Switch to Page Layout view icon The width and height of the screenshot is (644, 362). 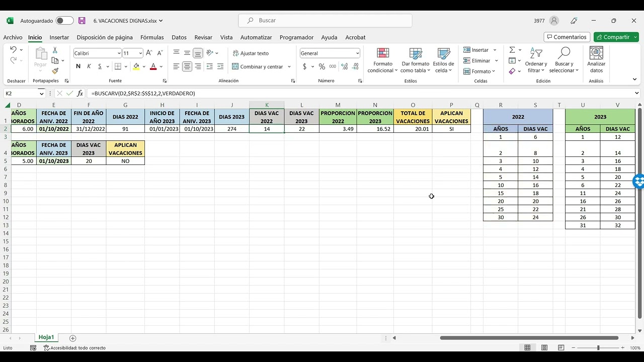[x=544, y=348]
